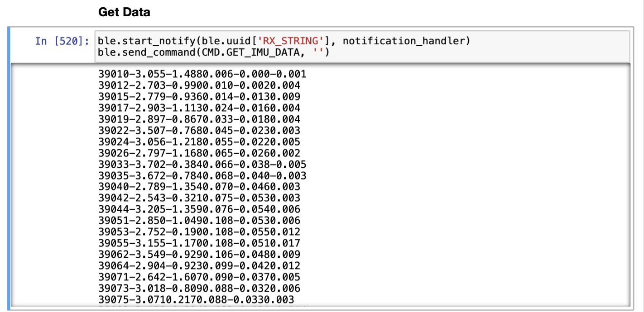The height and width of the screenshot is (312, 644).
Task: Click output row starting with 39022
Action: coord(199,130)
